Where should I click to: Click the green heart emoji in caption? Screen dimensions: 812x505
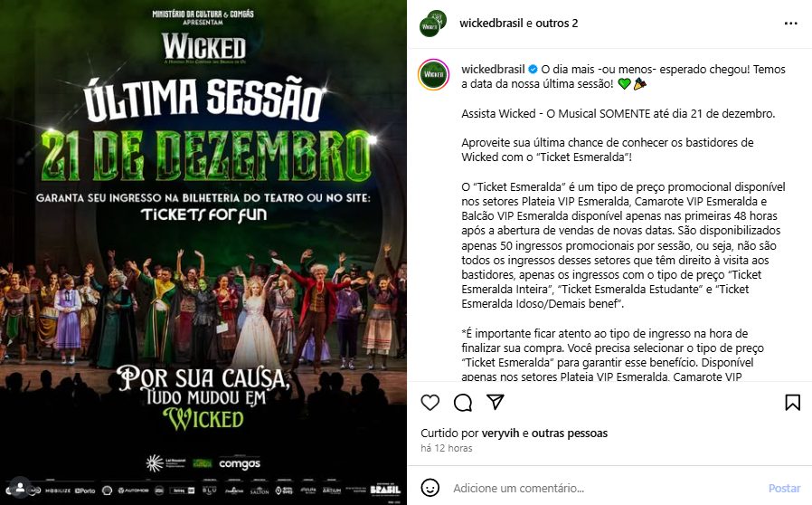coord(624,83)
